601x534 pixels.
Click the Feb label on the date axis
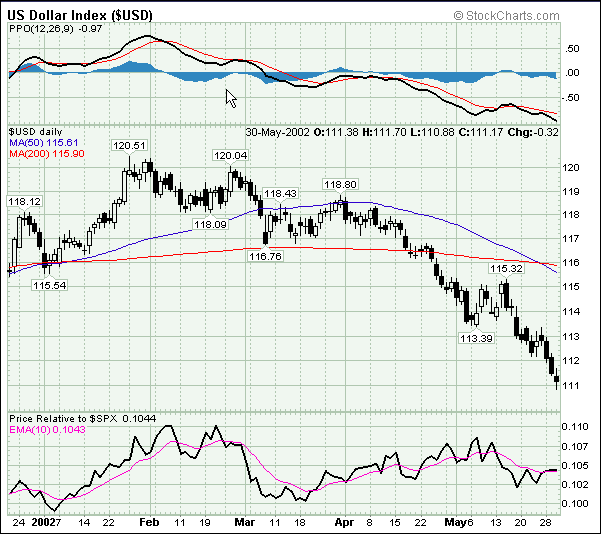pyautogui.click(x=149, y=522)
